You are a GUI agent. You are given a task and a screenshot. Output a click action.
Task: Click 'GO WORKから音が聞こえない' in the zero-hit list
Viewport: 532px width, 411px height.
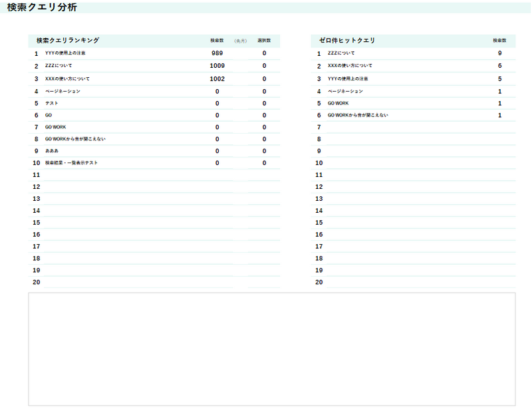[358, 115]
